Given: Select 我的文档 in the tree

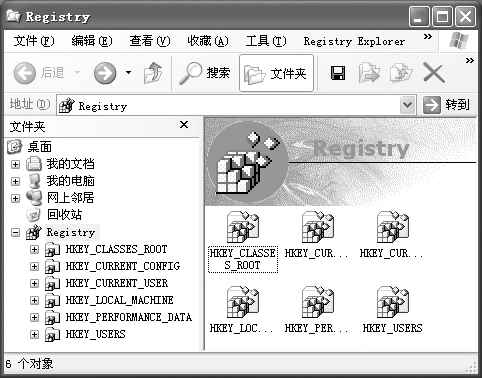Looking at the screenshot, I should coord(70,164).
